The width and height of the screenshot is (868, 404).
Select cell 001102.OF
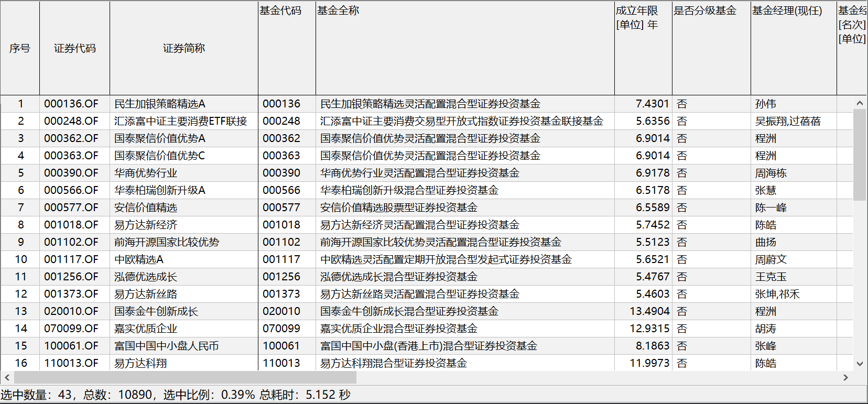coord(75,242)
